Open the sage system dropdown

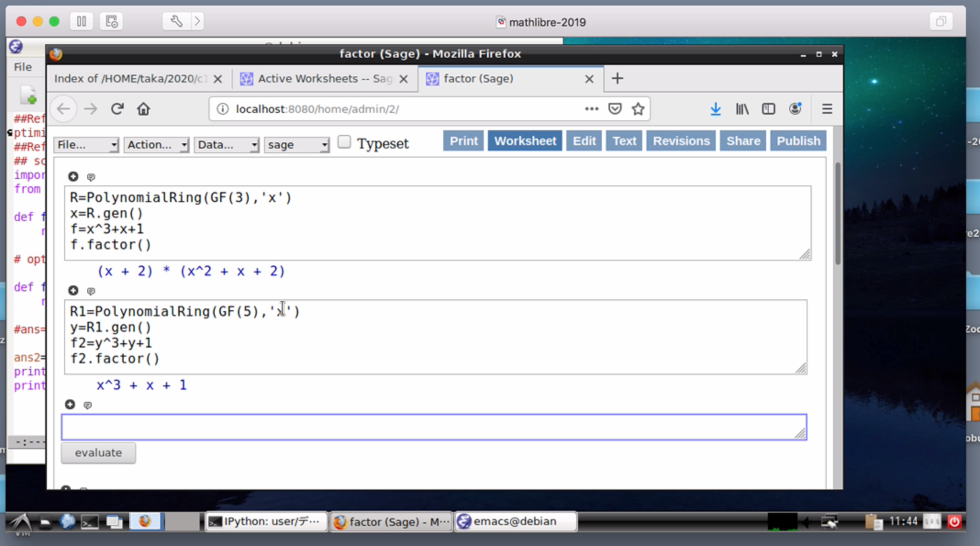pyautogui.click(x=296, y=145)
